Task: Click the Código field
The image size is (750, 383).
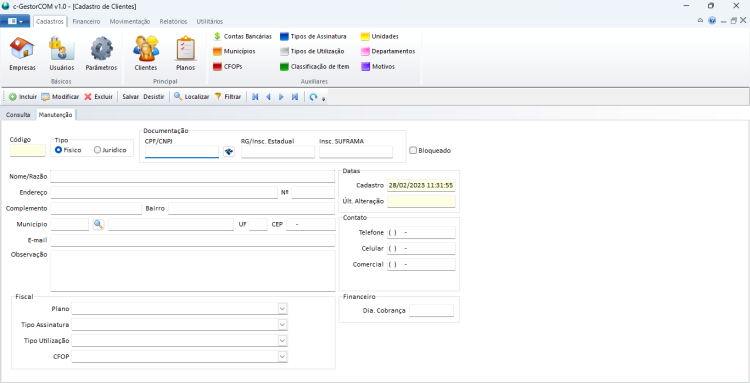Action: (x=28, y=151)
